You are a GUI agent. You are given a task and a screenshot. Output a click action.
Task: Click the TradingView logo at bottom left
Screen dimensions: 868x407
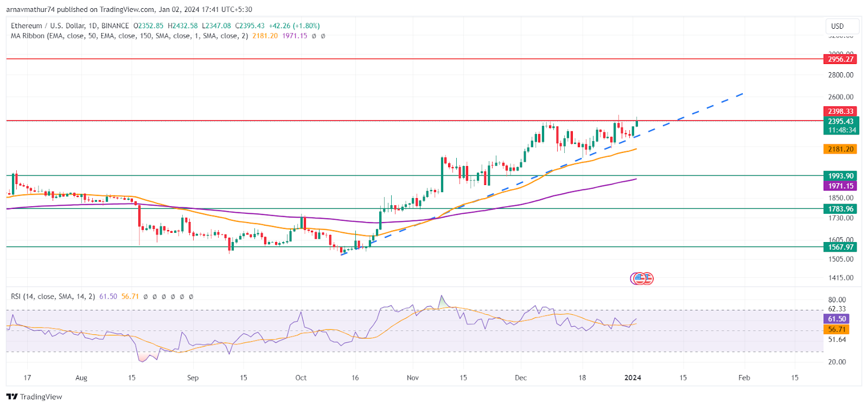(34, 397)
